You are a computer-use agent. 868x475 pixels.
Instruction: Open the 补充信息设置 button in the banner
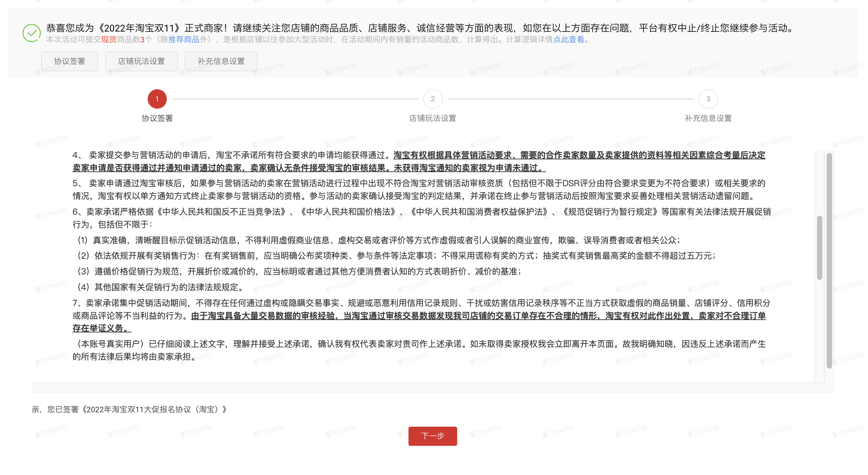tap(221, 61)
